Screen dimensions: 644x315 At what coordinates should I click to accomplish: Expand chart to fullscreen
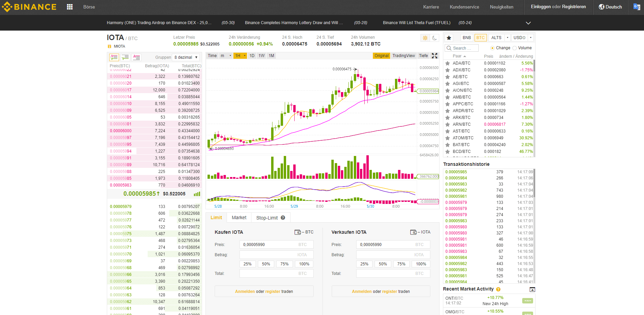pyautogui.click(x=434, y=56)
